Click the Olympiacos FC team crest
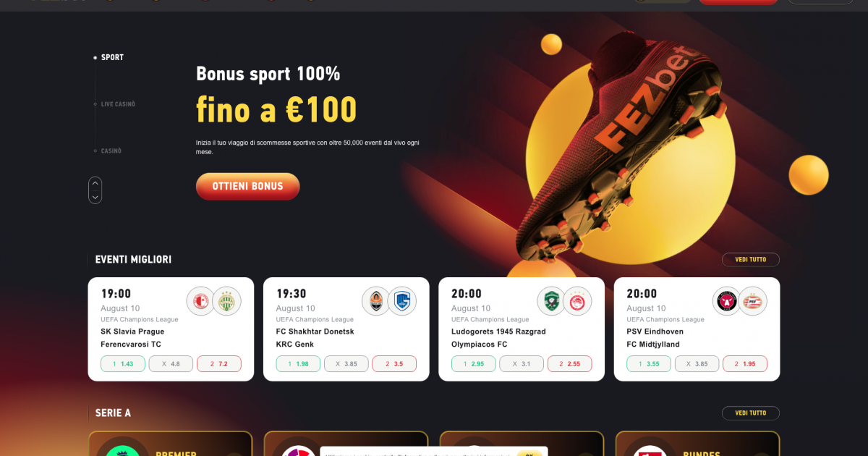 click(x=577, y=301)
